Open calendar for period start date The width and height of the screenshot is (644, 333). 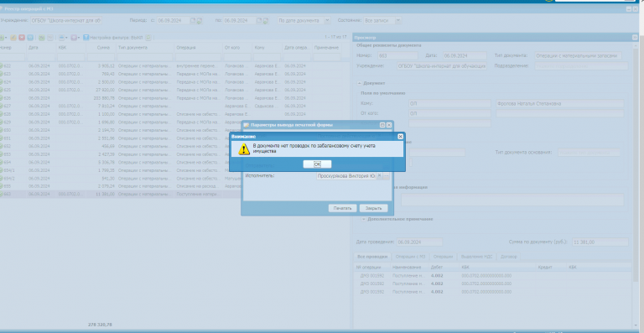point(193,20)
